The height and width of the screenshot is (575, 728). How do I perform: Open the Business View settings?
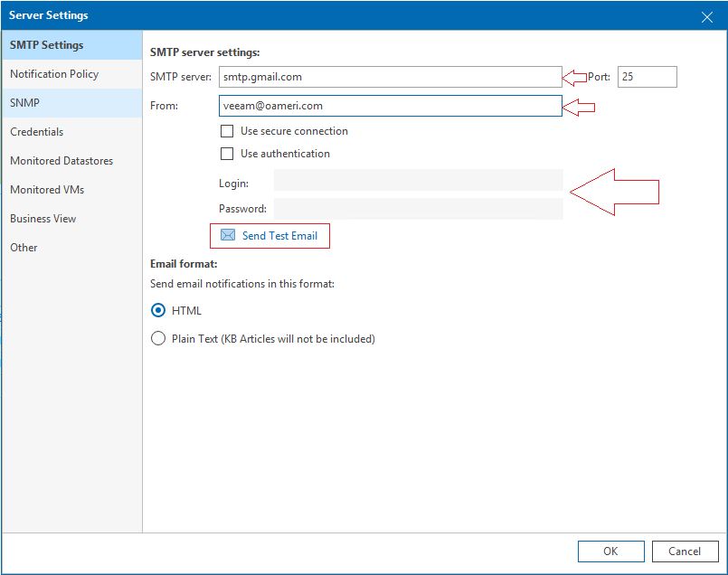point(72,219)
